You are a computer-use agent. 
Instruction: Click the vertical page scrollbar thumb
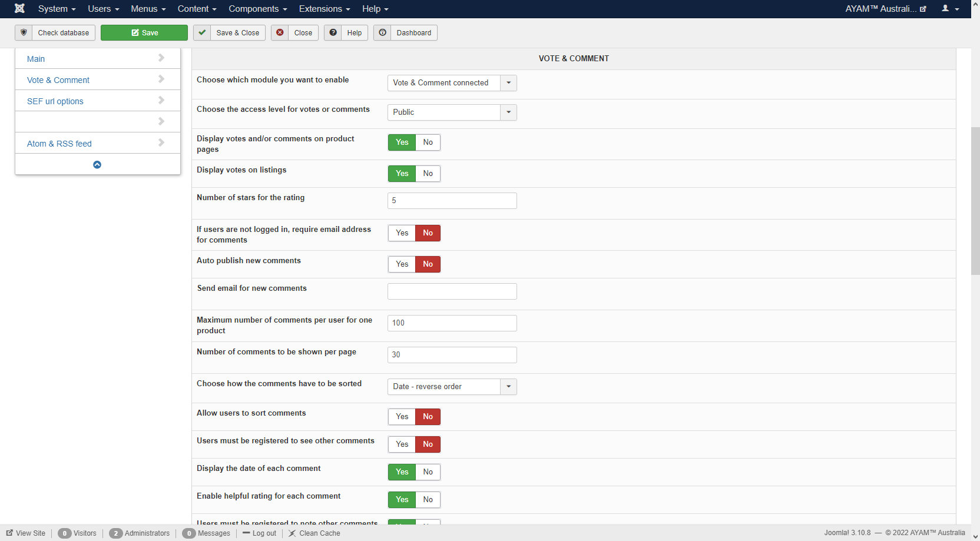[x=975, y=201]
